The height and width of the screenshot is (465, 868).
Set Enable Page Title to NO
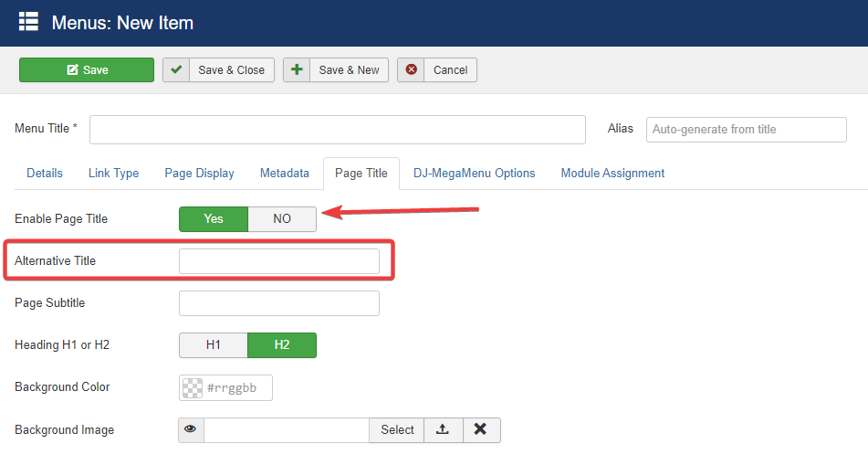click(x=282, y=219)
